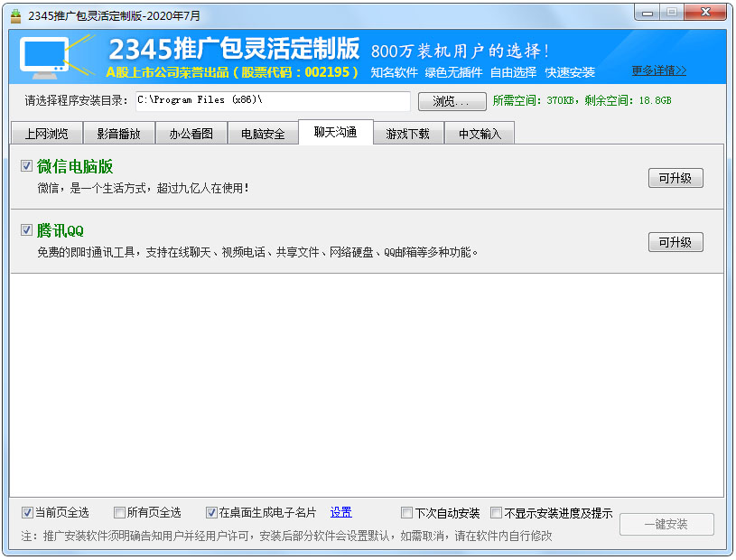The image size is (736, 560).
Task: Switch to the 游戏下载 tab
Action: tap(407, 134)
